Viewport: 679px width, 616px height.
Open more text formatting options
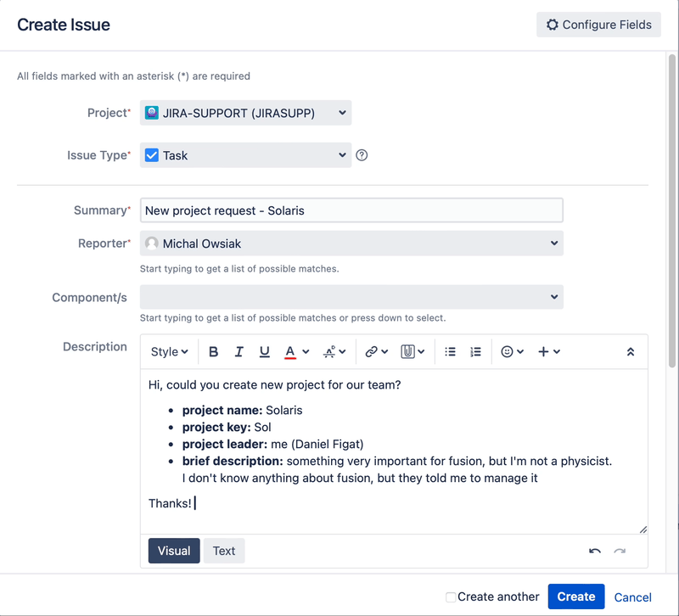334,352
